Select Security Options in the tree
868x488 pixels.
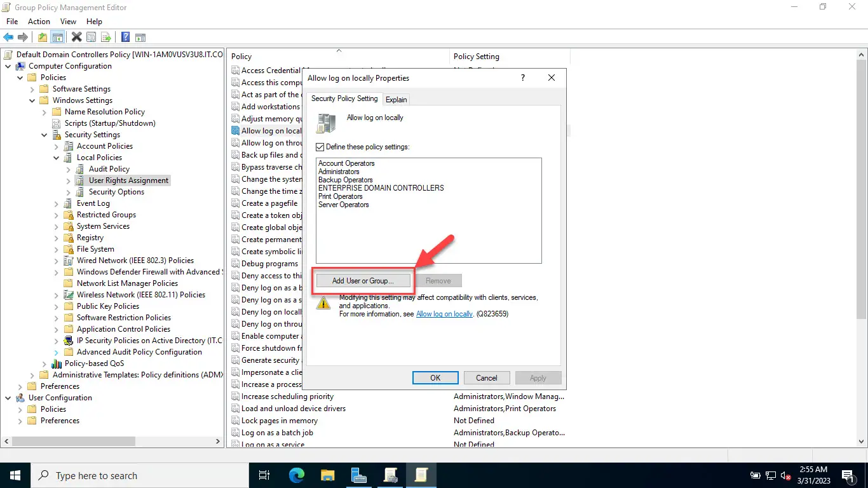pos(116,192)
